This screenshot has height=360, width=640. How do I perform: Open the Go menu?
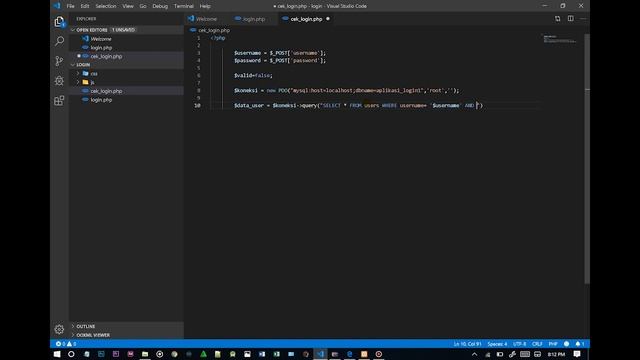[143, 6]
